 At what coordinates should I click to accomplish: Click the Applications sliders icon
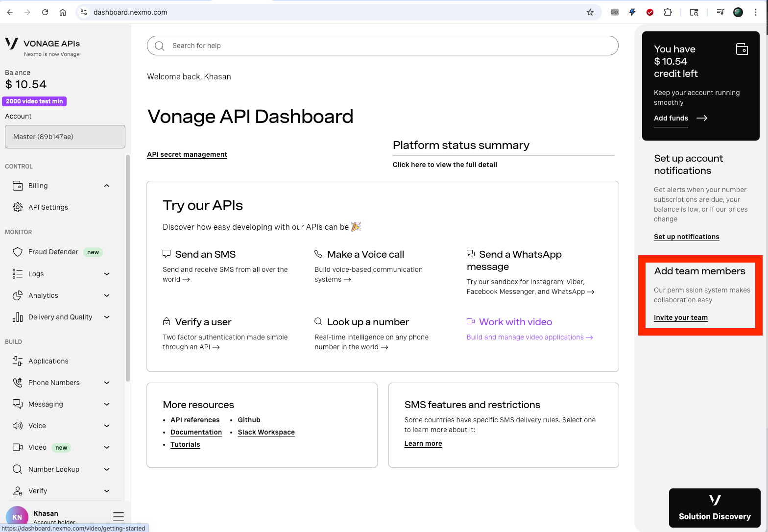(x=18, y=361)
